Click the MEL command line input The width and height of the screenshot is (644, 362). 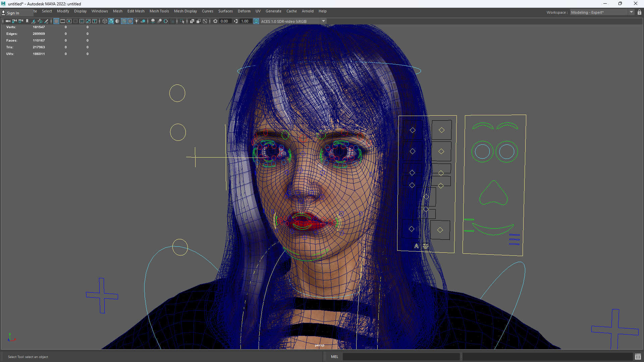[x=401, y=357]
